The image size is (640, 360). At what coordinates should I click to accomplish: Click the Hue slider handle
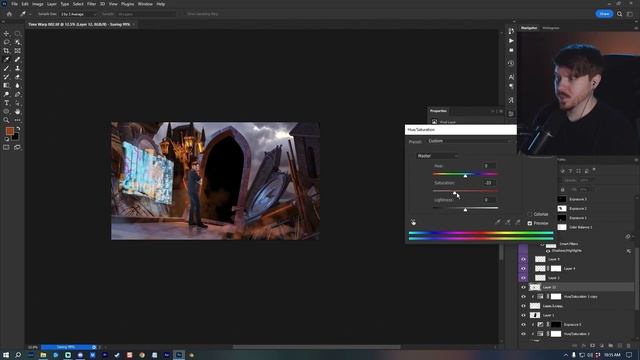[465, 176]
